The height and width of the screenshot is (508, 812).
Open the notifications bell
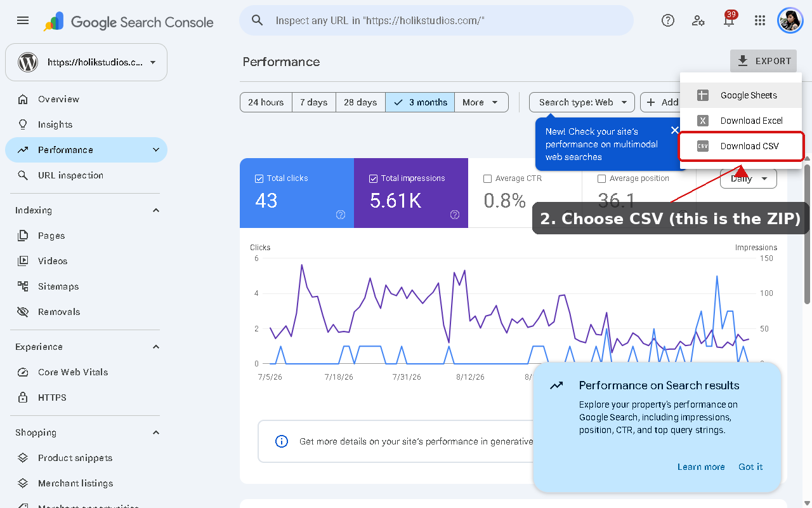pos(729,20)
